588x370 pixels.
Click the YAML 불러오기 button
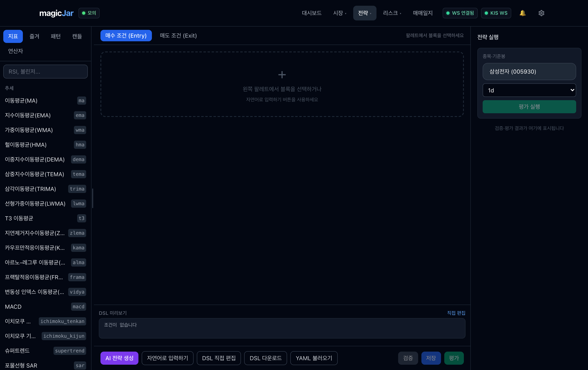(314, 358)
